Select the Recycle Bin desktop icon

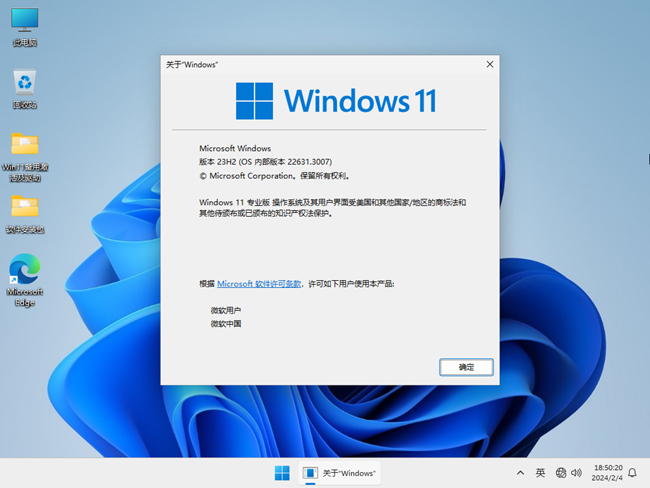coord(24,89)
